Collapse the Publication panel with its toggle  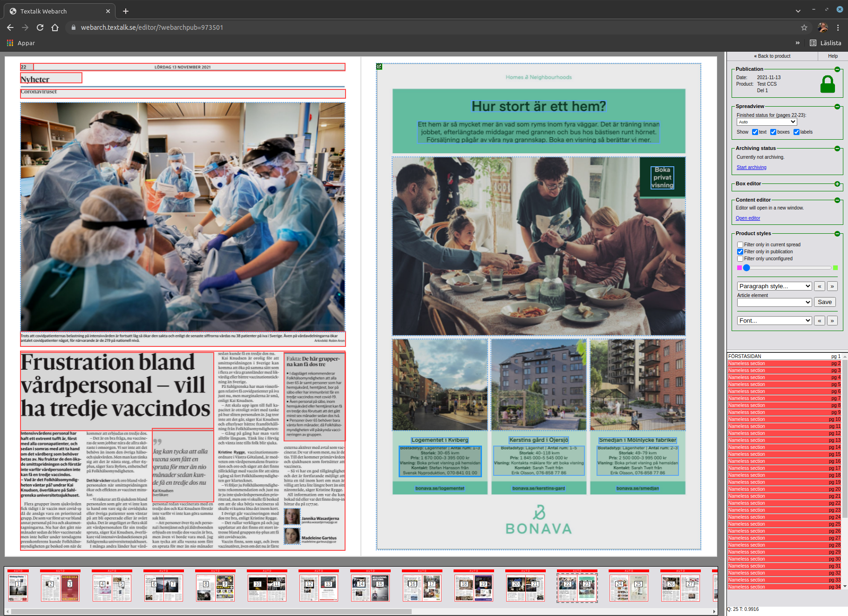837,69
